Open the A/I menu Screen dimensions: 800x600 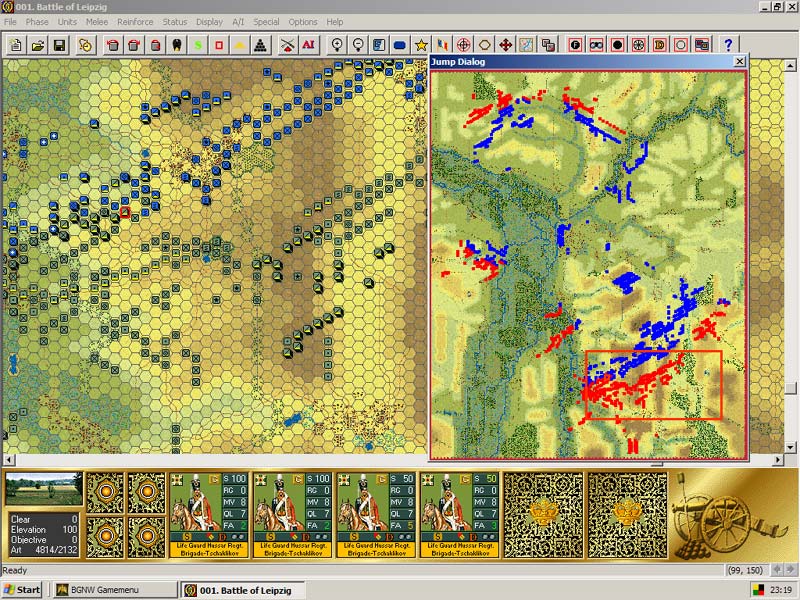tap(238, 22)
